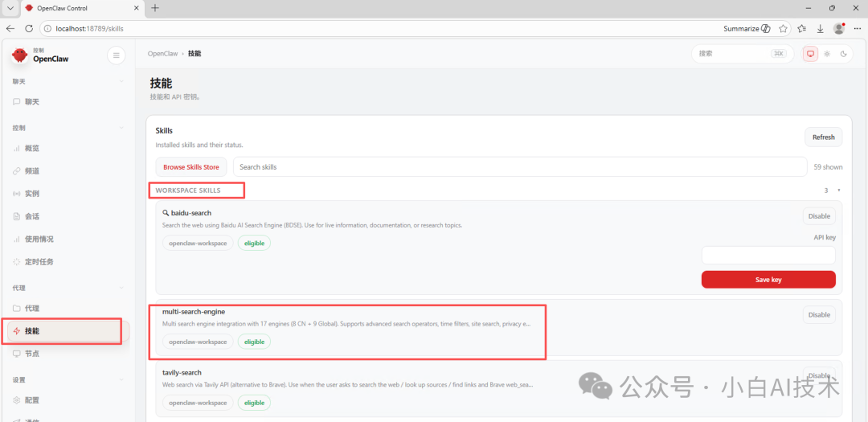The height and width of the screenshot is (422, 868).
Task: Select the system theme monitor icon
Action: coord(810,54)
